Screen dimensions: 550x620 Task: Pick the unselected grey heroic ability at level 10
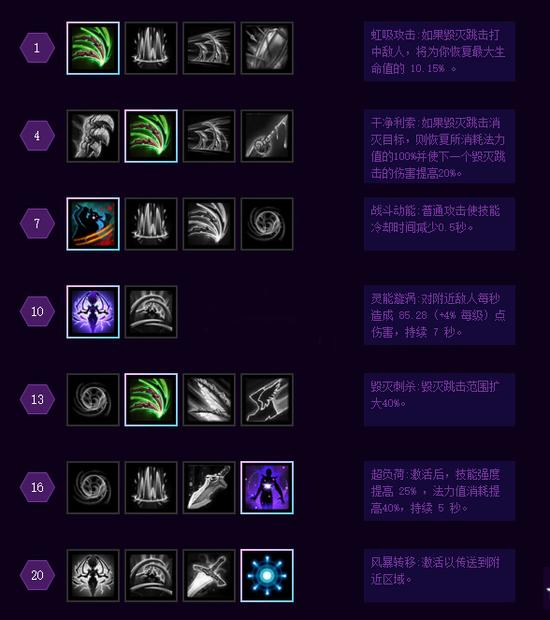151,312
